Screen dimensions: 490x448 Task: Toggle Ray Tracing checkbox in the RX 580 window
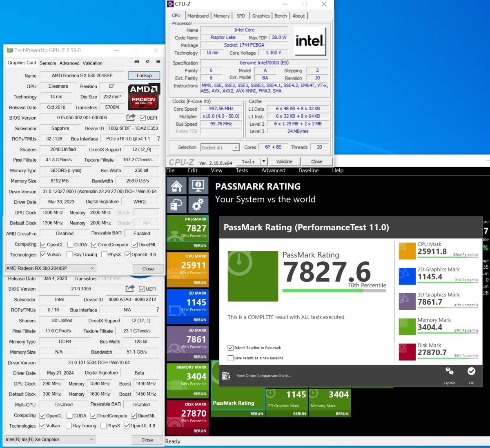[x=69, y=254]
